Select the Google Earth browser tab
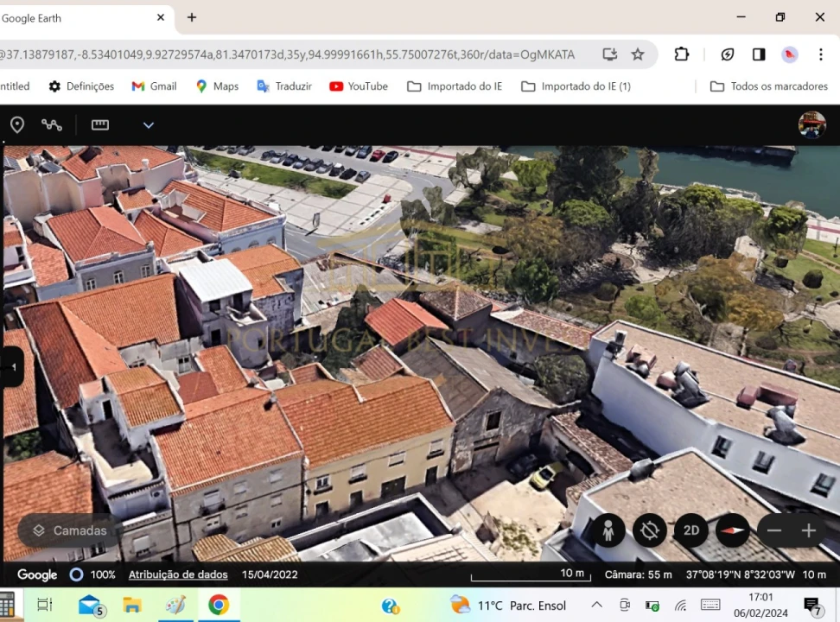 tap(78, 17)
